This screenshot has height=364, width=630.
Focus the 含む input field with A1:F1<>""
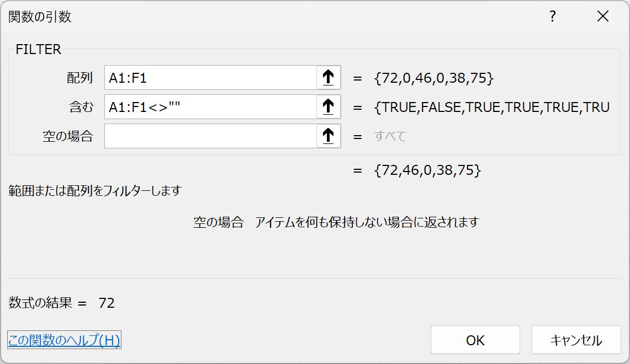point(210,107)
